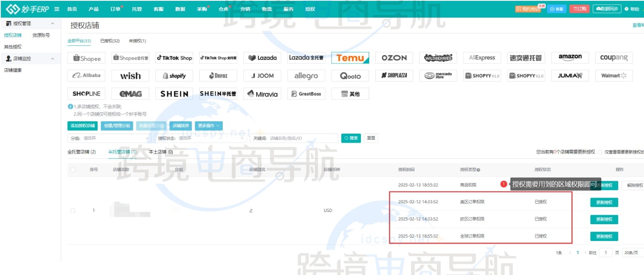Switch to the 本土店铺 (0) tab

(x=161, y=152)
